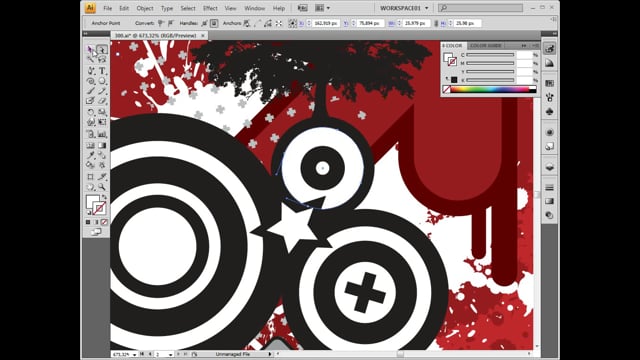Select the Gradient tool in toolbox

(x=102, y=145)
